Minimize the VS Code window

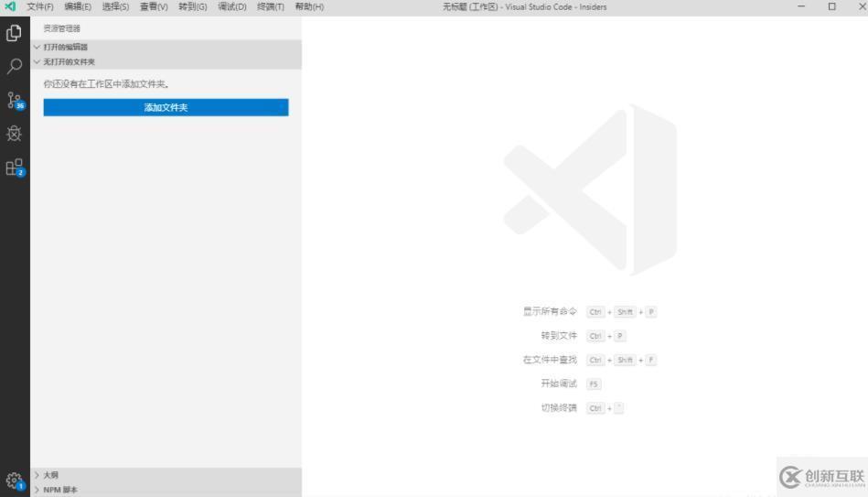pyautogui.click(x=801, y=6)
